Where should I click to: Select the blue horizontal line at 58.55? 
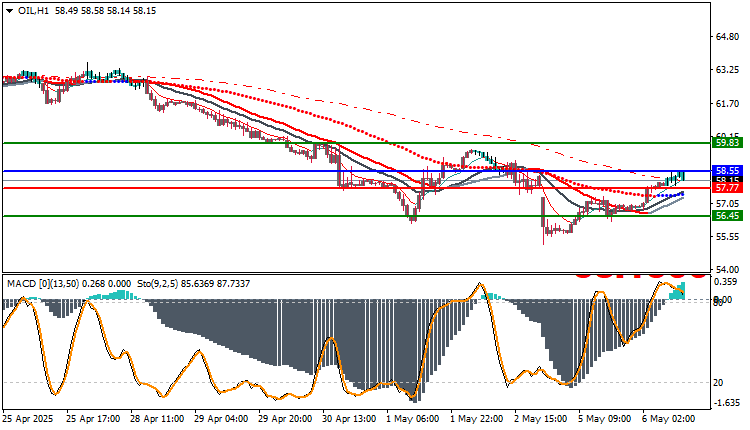click(356, 171)
